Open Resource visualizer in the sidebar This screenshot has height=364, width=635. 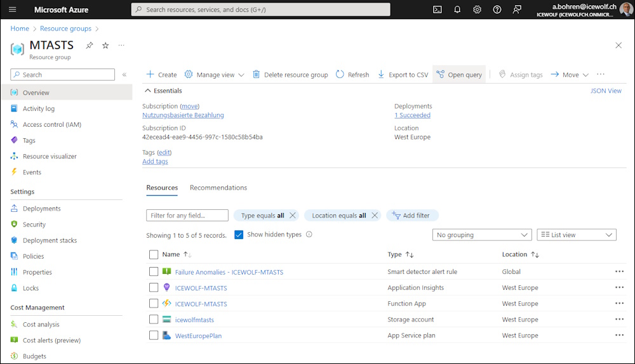click(50, 156)
